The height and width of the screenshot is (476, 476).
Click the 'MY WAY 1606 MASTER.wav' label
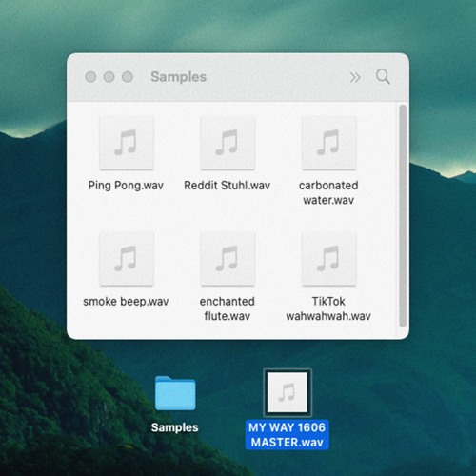click(x=288, y=435)
